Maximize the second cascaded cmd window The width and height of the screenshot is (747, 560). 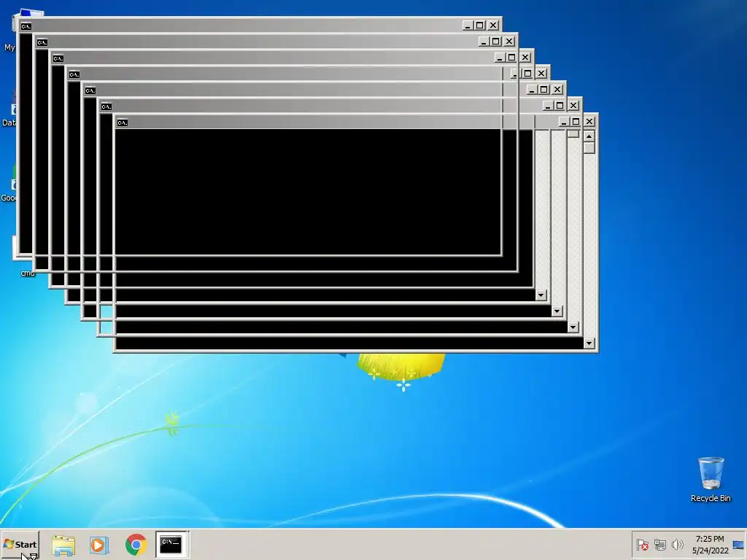tap(496, 42)
